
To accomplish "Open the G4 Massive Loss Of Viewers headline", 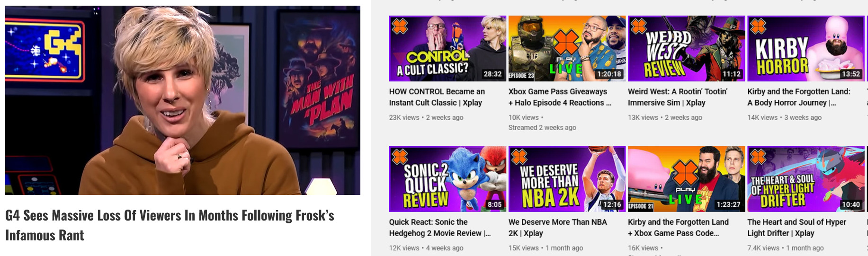I will (170, 225).
